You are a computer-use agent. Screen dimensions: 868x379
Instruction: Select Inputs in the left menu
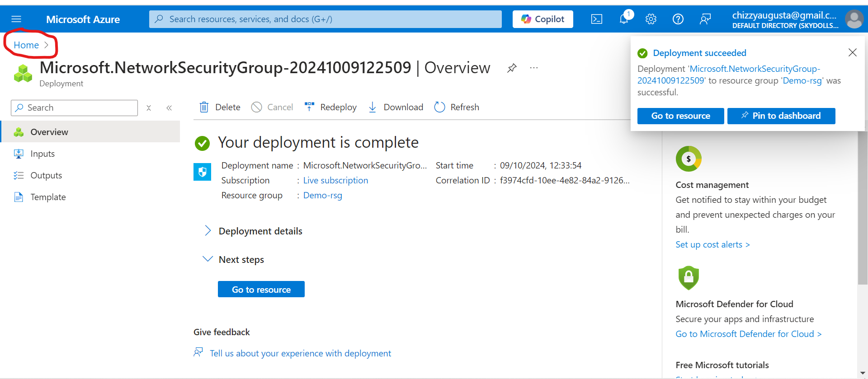[42, 154]
